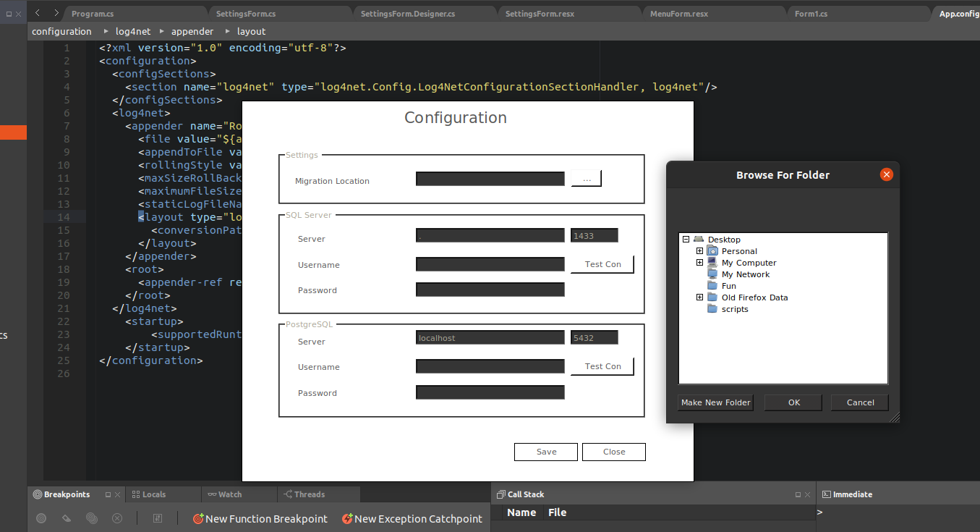Expand the Personal tree node
Viewport: 980px width, 532px height.
click(x=699, y=251)
